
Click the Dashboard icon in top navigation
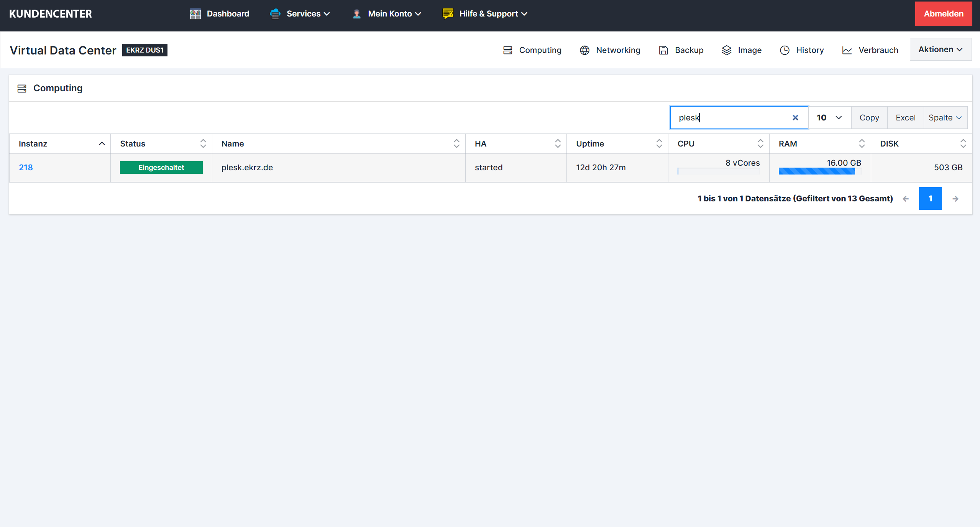(x=195, y=14)
